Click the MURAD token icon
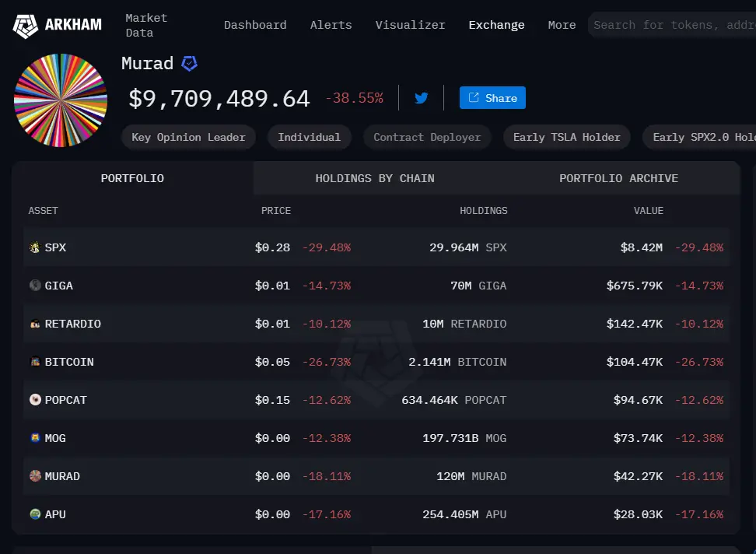Image resolution: width=756 pixels, height=554 pixels. [x=35, y=476]
